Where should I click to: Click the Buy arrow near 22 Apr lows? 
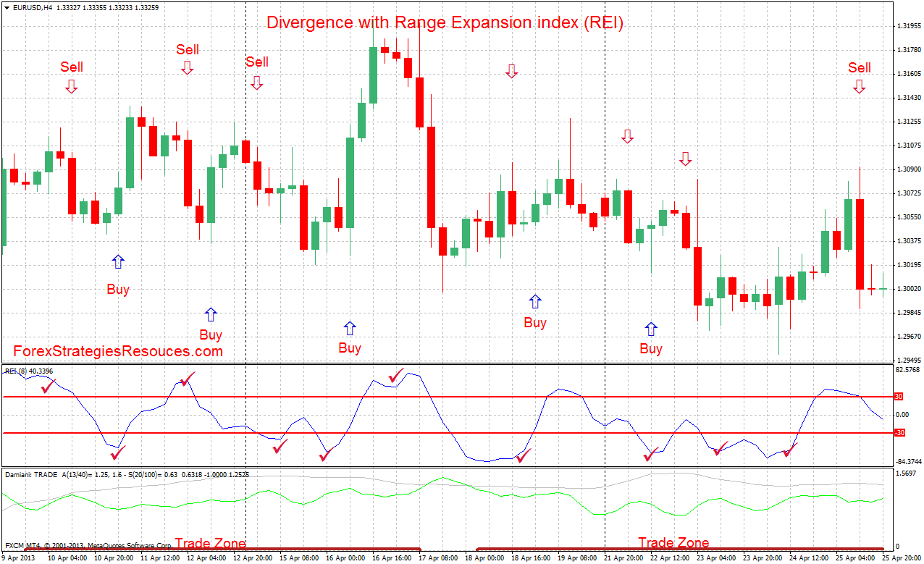(652, 328)
